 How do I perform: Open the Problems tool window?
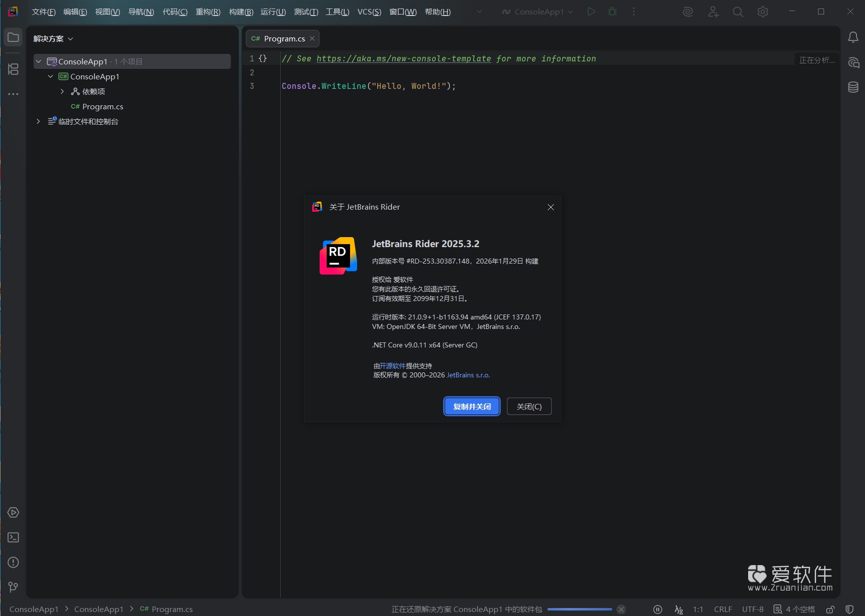coord(13,563)
